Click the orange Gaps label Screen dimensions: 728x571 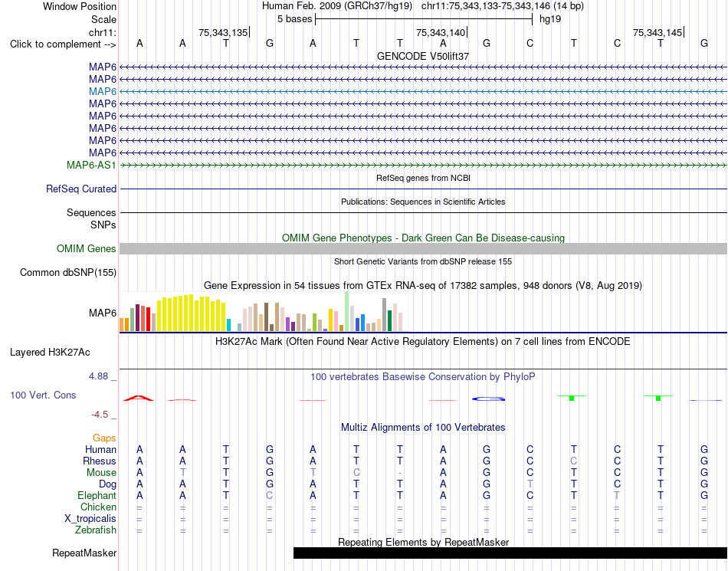click(x=104, y=438)
